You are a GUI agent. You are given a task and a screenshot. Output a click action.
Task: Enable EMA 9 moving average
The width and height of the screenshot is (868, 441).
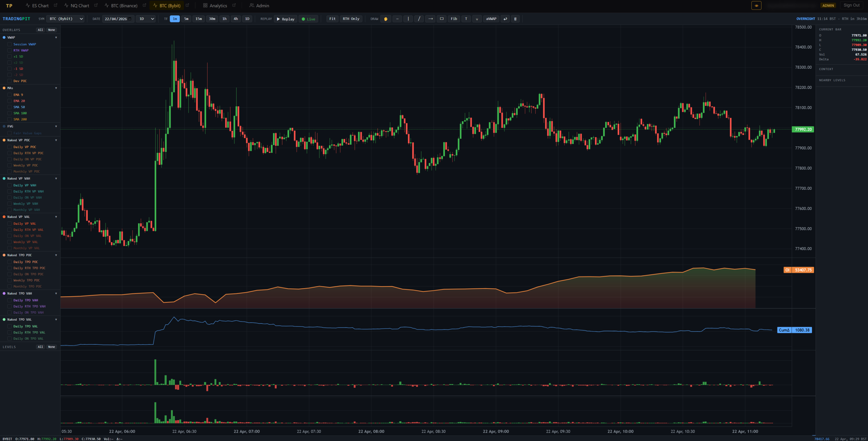(x=10, y=95)
